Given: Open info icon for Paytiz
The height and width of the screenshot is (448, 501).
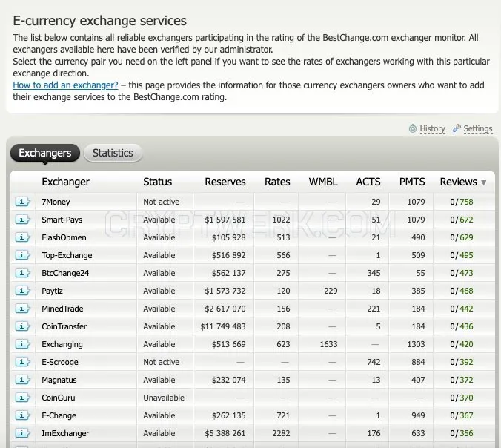Looking at the screenshot, I should pos(23,291).
